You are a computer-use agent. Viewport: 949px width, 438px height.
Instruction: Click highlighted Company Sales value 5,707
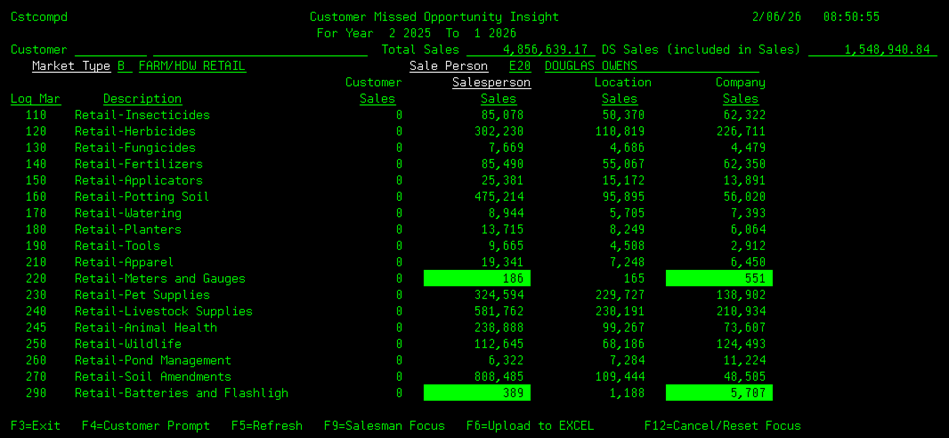719,394
